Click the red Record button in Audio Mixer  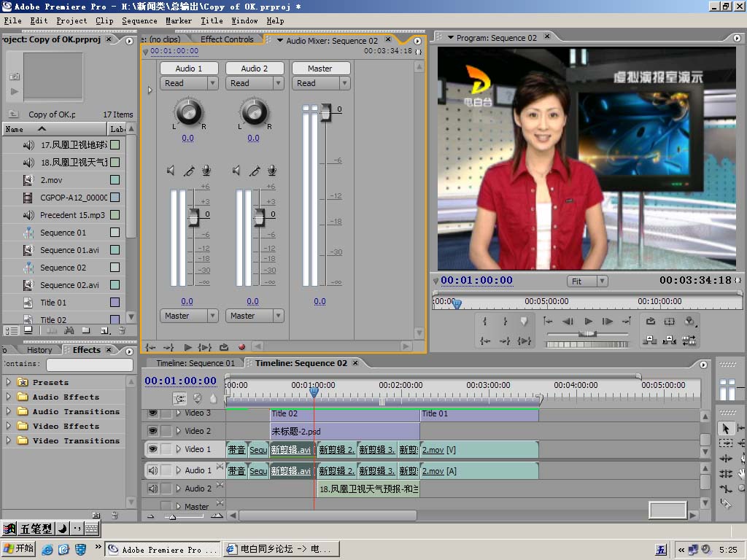[x=241, y=347]
